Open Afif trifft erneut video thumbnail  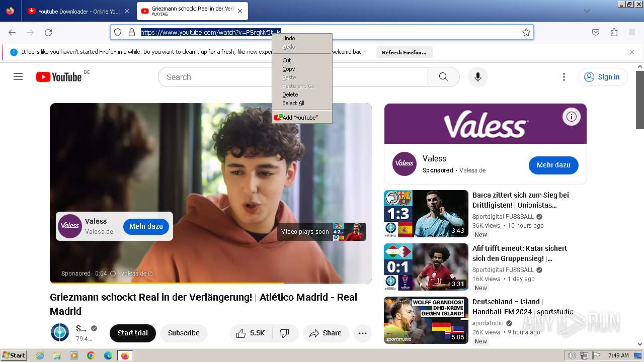(426, 267)
